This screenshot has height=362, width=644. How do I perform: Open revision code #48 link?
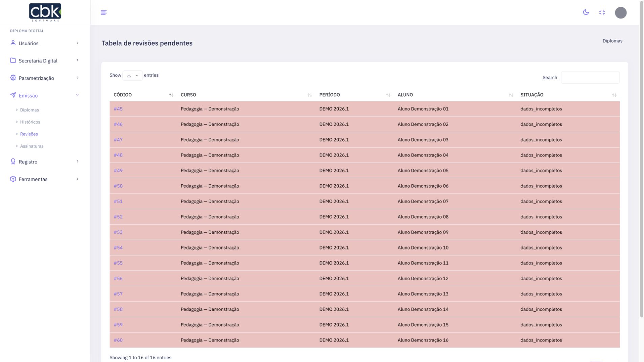pyautogui.click(x=118, y=155)
